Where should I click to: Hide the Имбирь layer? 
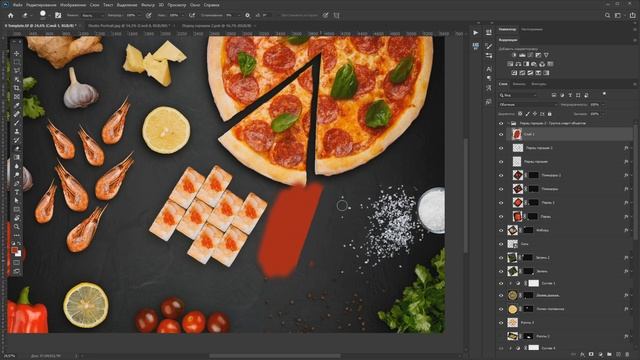point(501,230)
